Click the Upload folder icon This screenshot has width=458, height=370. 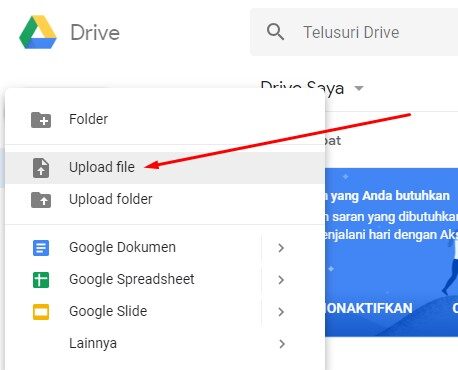tap(41, 200)
